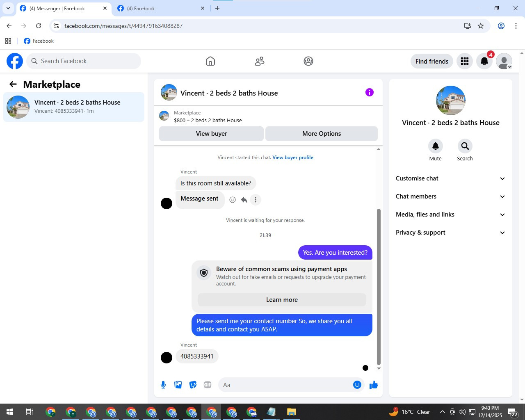Click the 4085333941 message bubble
Image resolution: width=525 pixels, height=420 pixels.
tap(197, 356)
